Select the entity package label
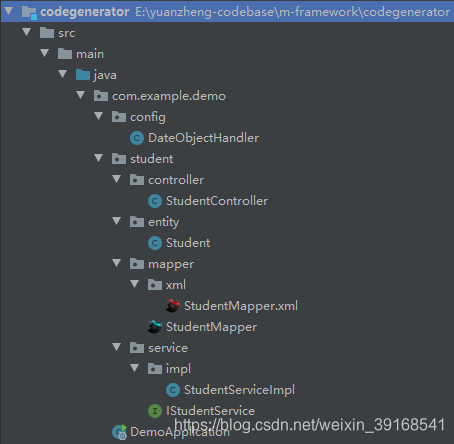 click(164, 222)
